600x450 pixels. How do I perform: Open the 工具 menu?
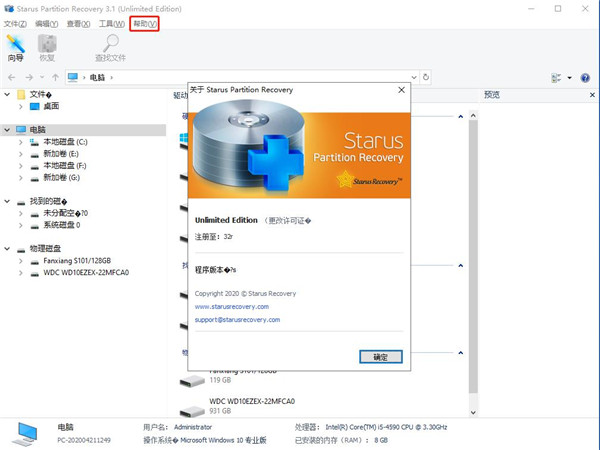112,24
